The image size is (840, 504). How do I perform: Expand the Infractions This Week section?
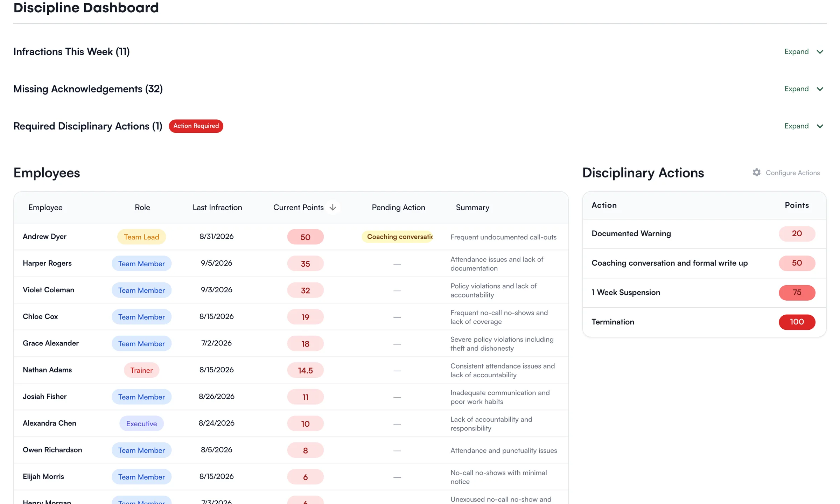click(x=804, y=52)
